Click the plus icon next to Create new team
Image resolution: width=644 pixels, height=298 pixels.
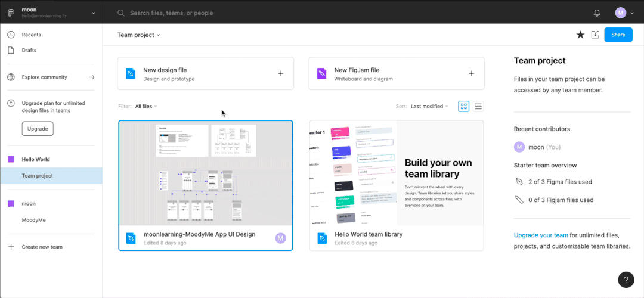coord(11,247)
